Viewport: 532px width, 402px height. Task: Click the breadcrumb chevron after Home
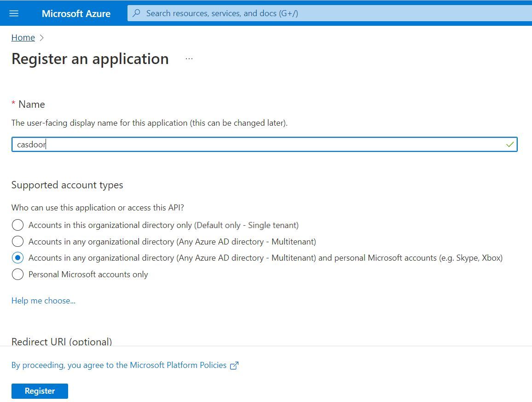click(42, 38)
